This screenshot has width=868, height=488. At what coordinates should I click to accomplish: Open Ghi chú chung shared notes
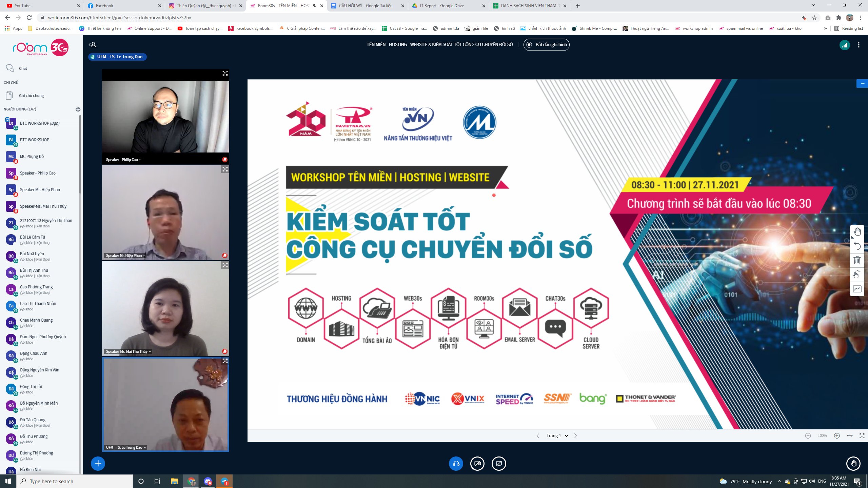41,96
